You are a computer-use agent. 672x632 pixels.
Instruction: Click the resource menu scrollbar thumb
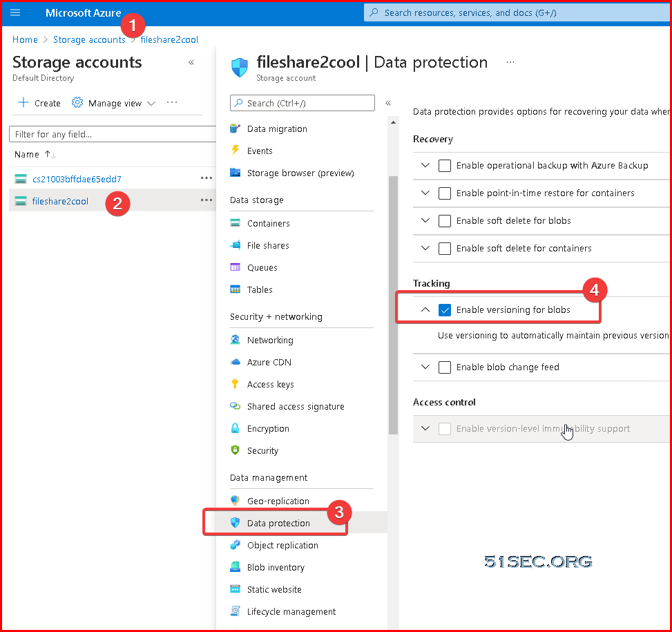coord(393,305)
